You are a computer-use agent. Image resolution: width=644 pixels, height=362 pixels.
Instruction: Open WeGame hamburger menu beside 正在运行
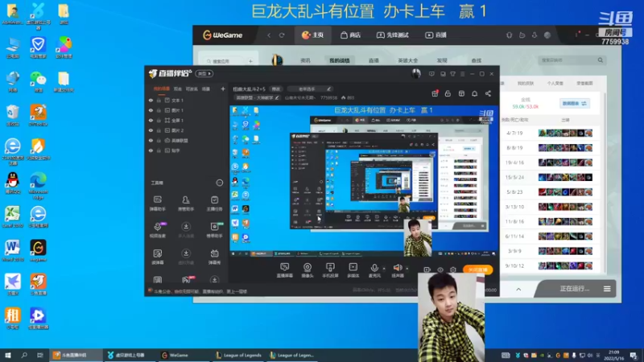pyautogui.click(x=607, y=289)
